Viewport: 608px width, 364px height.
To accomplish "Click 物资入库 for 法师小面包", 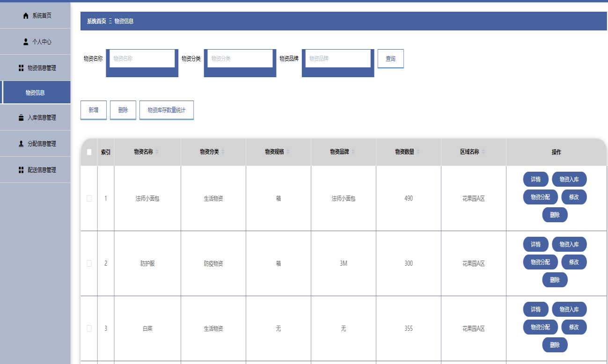I will tap(569, 179).
